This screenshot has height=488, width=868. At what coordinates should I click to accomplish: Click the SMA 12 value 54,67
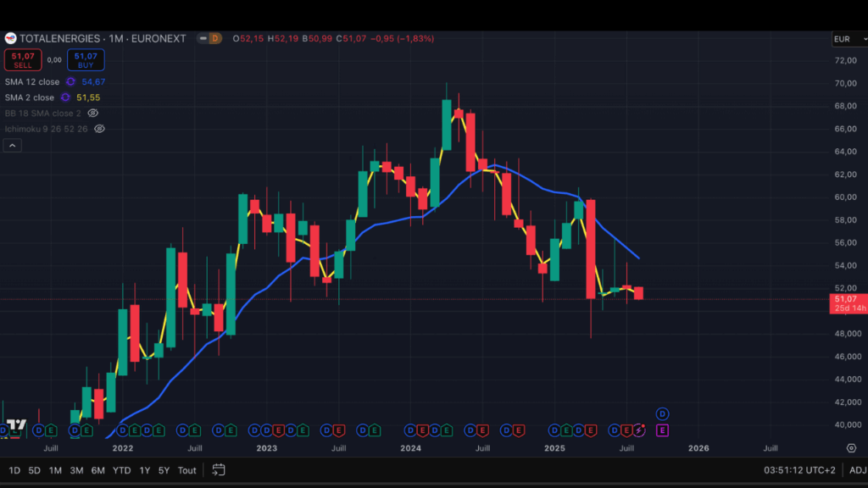click(x=93, y=82)
